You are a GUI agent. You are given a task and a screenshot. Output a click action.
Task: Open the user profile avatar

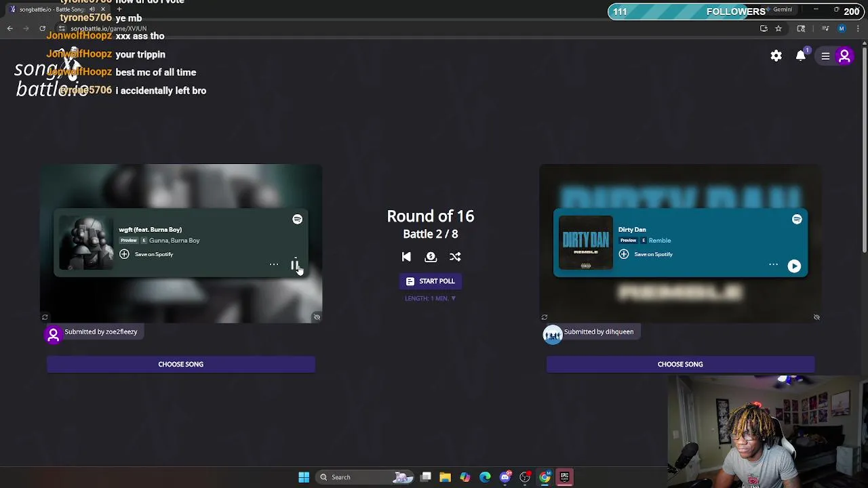(x=844, y=56)
